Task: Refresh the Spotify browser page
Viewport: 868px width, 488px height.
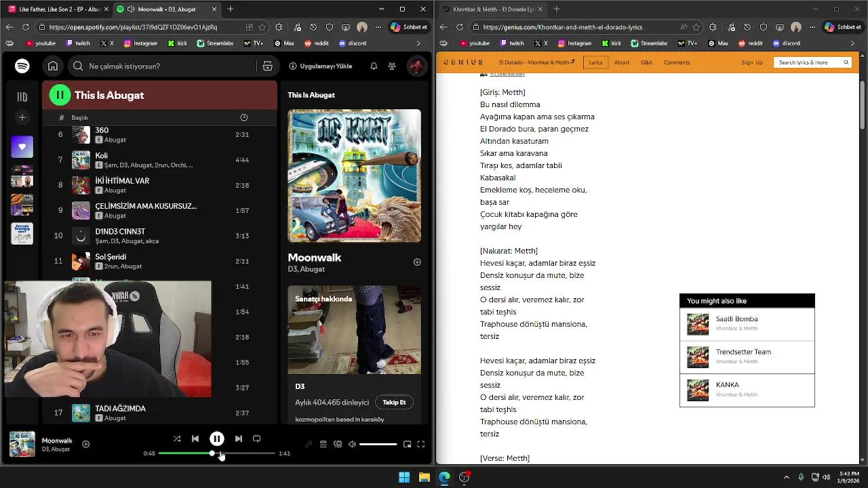Action: tap(26, 27)
